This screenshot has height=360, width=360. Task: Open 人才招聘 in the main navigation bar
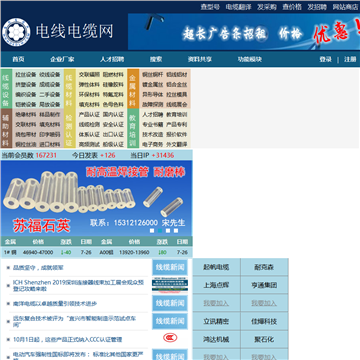pyautogui.click(x=112, y=59)
